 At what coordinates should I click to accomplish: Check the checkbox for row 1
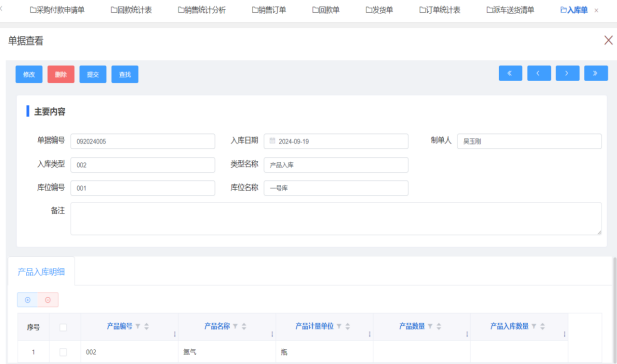pyautogui.click(x=63, y=352)
